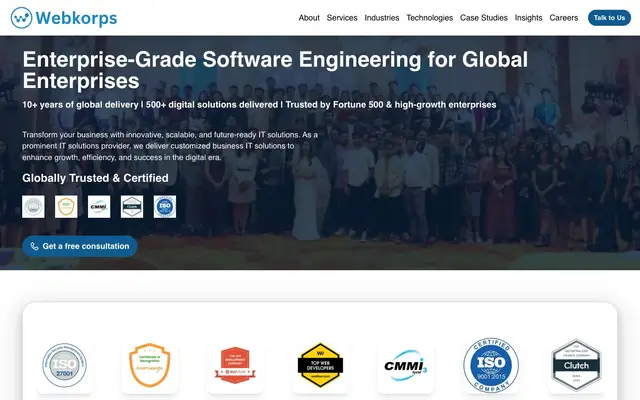Click the ISO 9001:2015 Certified Company badge
Screen dimensions: 640x400
491,365
